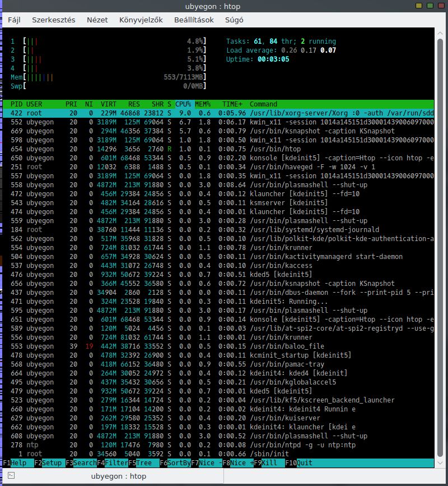Viewport: 448px width, 486px height.
Task: Select the /usr/bin/kaccess process row
Action: point(218,266)
